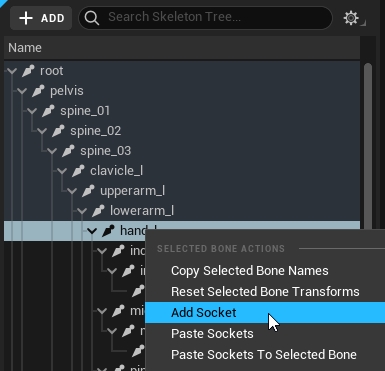Select Copy Selected Bone Names
Image resolution: width=385 pixels, height=371 pixels.
pos(250,271)
